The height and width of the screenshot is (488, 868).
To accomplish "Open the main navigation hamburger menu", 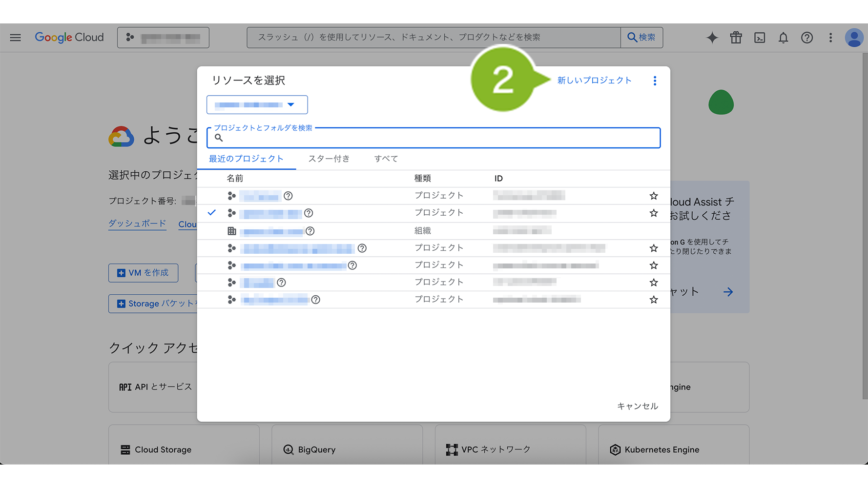I will (15, 38).
